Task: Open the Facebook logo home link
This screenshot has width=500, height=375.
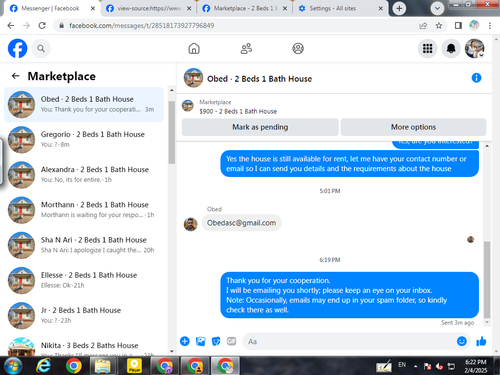Action: pos(17,48)
